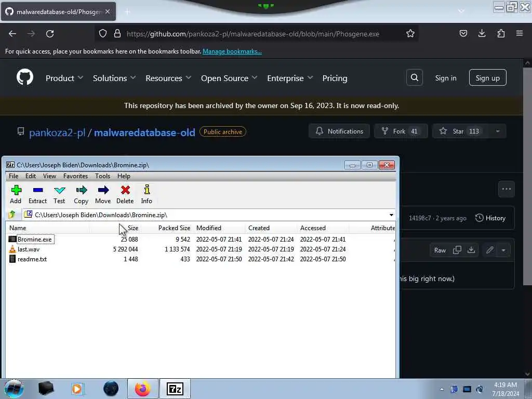Bookmark this page with the star icon
The height and width of the screenshot is (399, 532).
[x=410, y=34]
